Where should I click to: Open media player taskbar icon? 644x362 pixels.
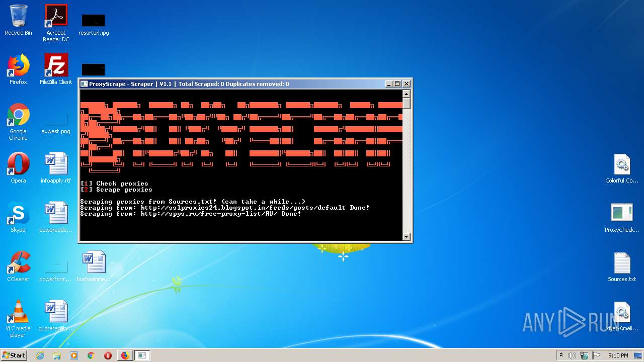click(x=74, y=355)
